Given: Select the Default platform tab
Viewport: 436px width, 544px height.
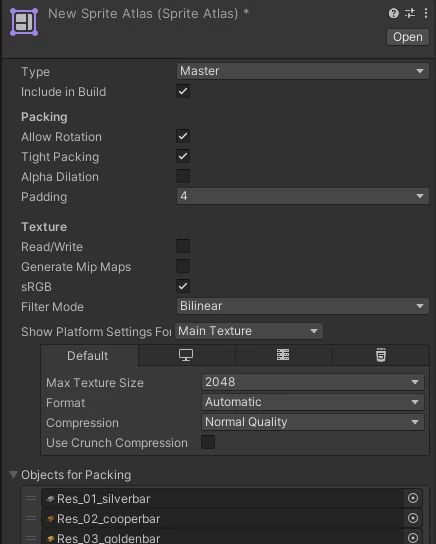Looking at the screenshot, I should click(88, 356).
